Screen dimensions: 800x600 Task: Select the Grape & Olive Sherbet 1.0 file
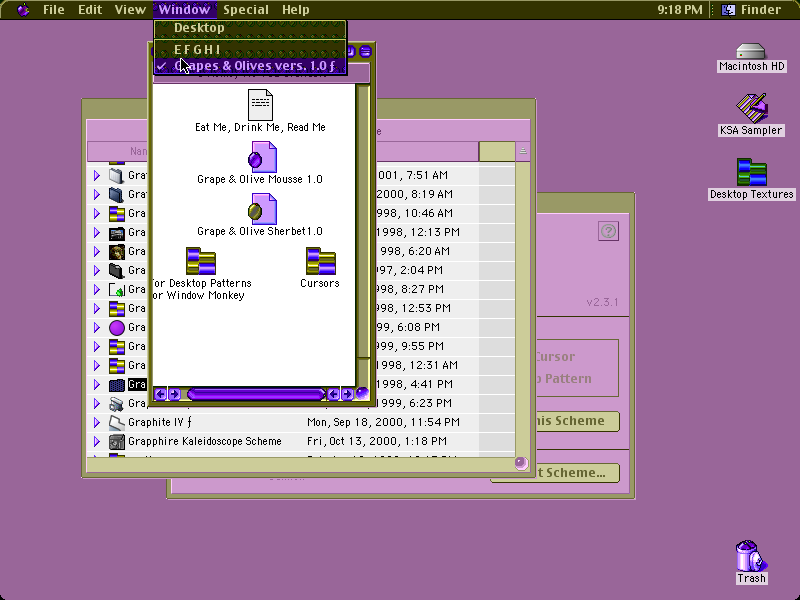pos(262,209)
